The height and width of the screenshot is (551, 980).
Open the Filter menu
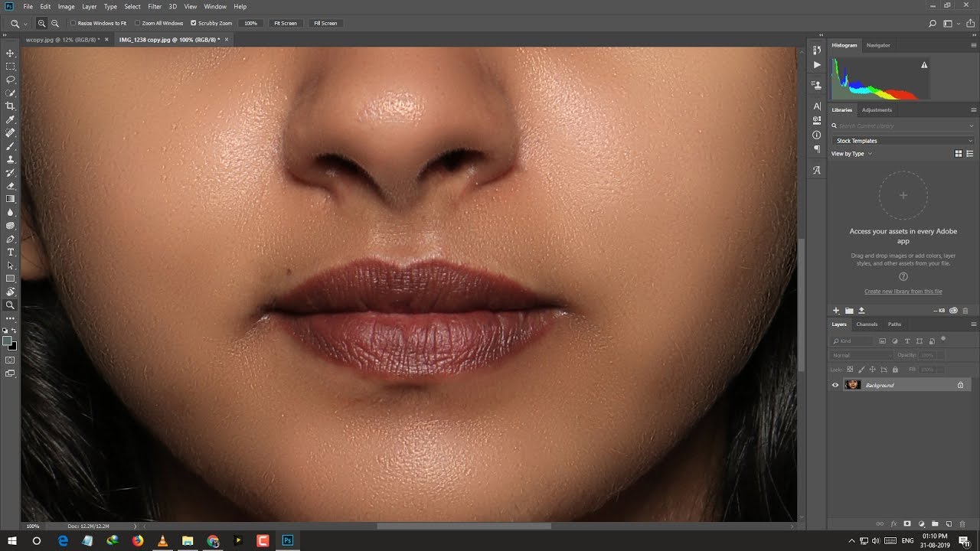pyautogui.click(x=155, y=6)
